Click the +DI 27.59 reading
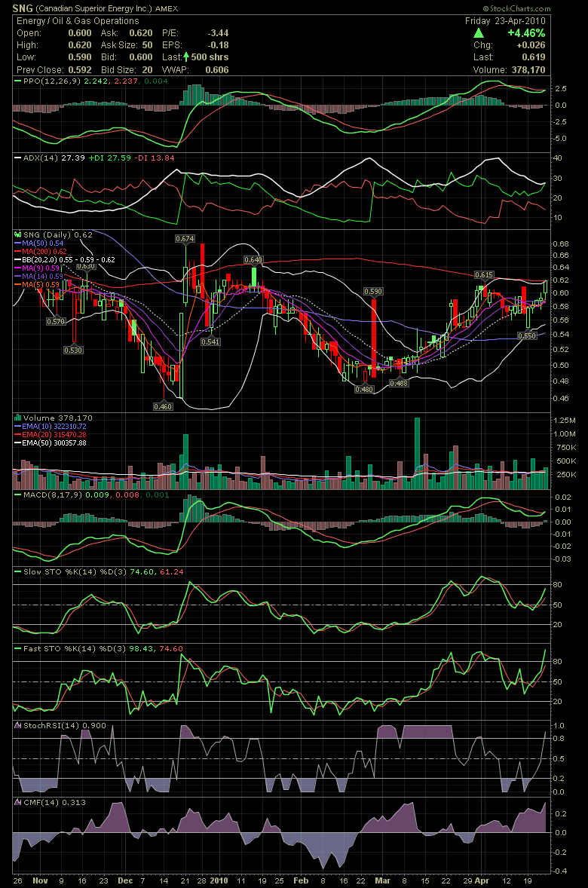Viewport: 588px width, 888px height. point(109,158)
